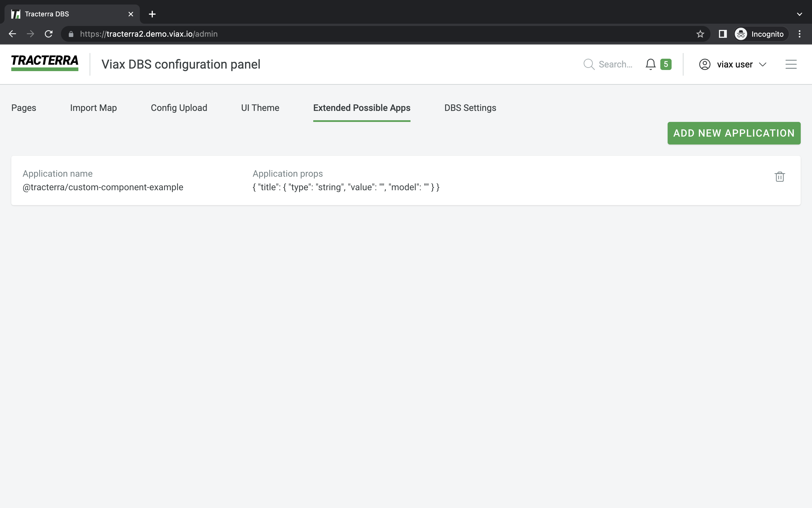Bookmark this page with star icon

(x=700, y=34)
